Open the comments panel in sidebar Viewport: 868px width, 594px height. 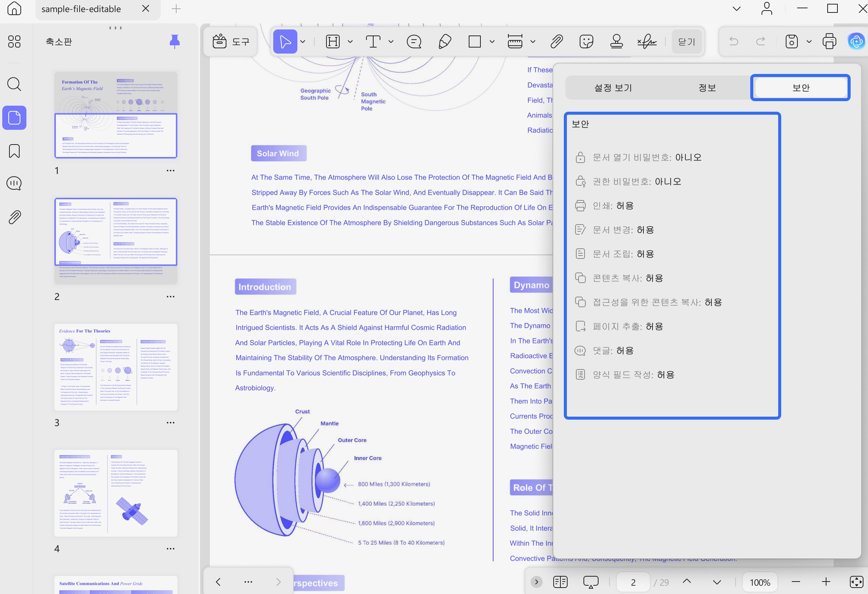[14, 184]
